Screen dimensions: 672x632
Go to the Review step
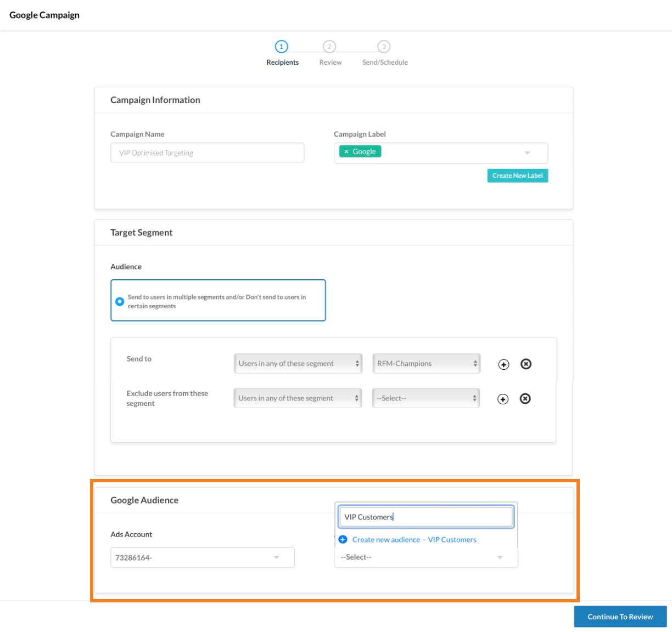[x=330, y=53]
